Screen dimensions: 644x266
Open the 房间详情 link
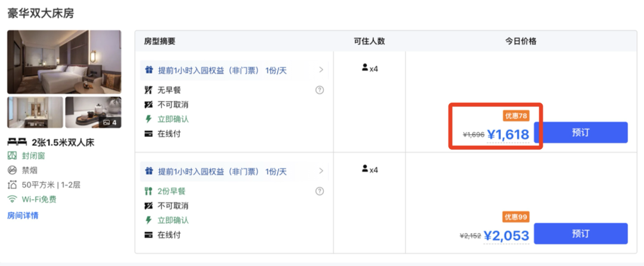pyautogui.click(x=23, y=215)
